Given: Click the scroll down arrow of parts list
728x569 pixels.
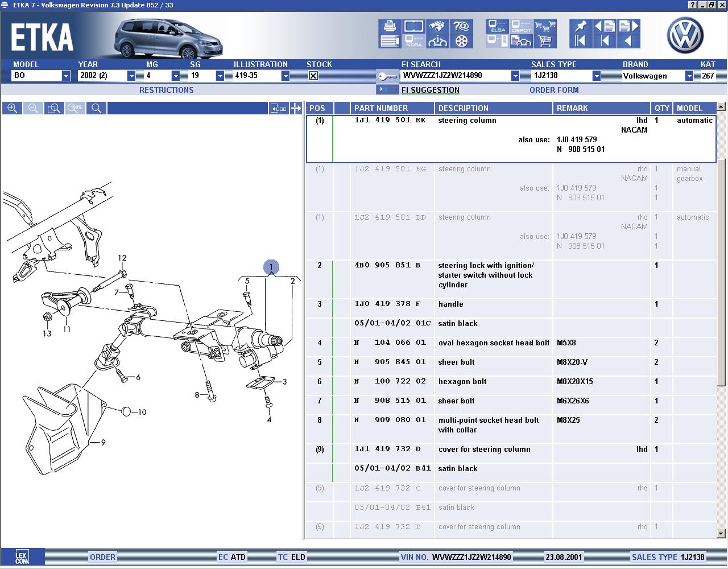Looking at the screenshot, I should tap(721, 534).
